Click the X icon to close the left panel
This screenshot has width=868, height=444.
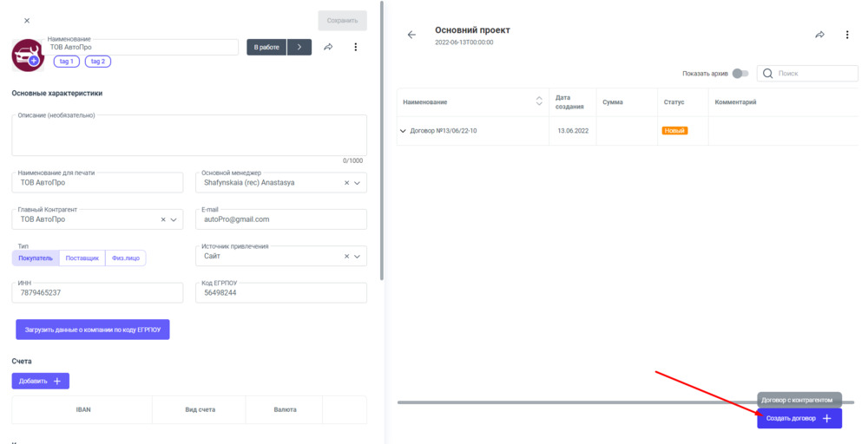point(27,20)
